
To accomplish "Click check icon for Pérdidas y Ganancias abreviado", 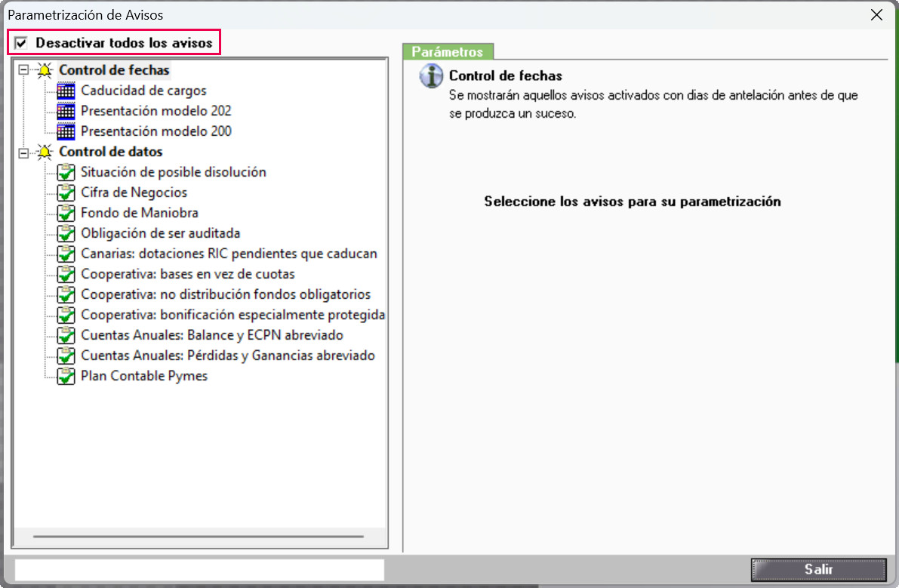I will pyautogui.click(x=66, y=356).
